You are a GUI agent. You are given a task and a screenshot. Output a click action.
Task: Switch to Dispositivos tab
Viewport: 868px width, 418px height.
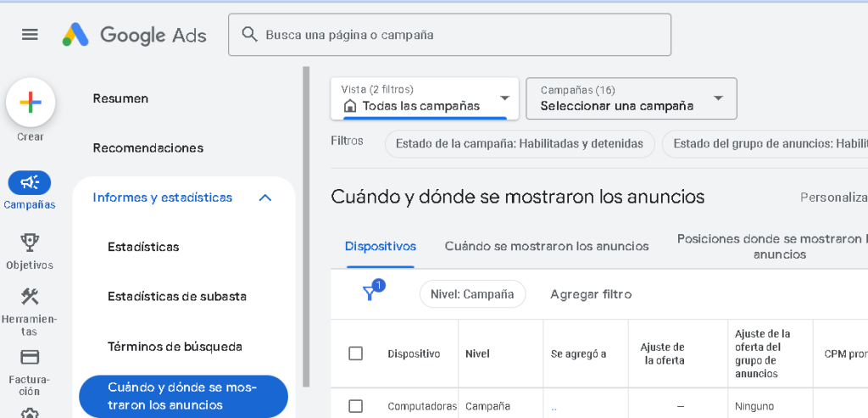pyautogui.click(x=381, y=246)
